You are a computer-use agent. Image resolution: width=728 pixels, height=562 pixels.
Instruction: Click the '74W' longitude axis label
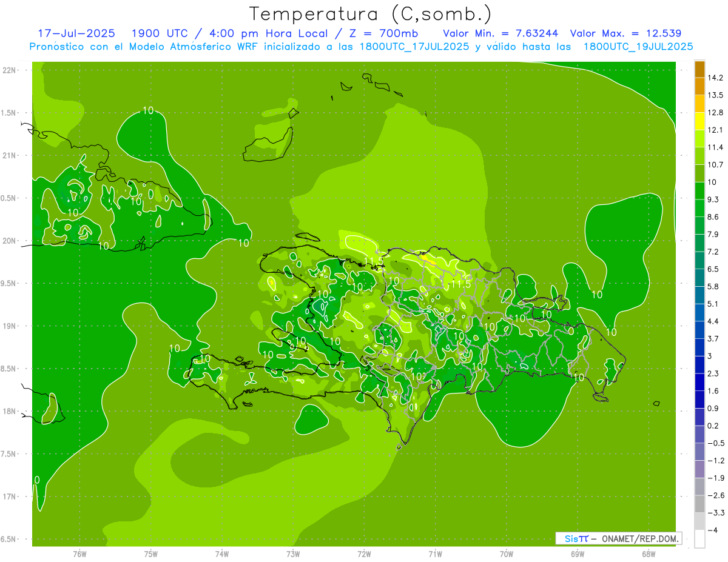tap(221, 554)
